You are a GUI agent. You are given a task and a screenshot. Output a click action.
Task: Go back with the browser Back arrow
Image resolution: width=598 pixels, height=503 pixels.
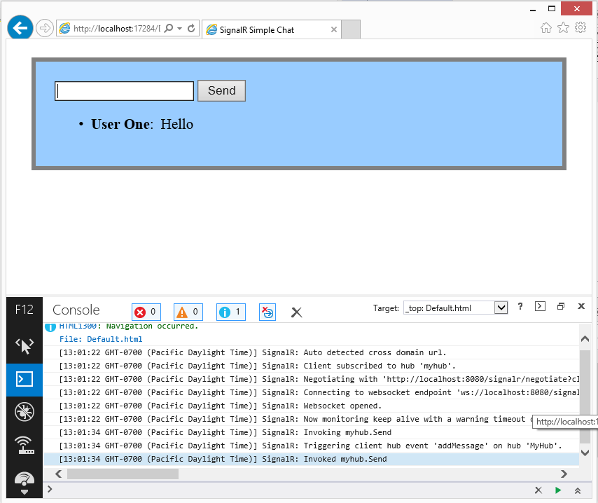[20, 27]
